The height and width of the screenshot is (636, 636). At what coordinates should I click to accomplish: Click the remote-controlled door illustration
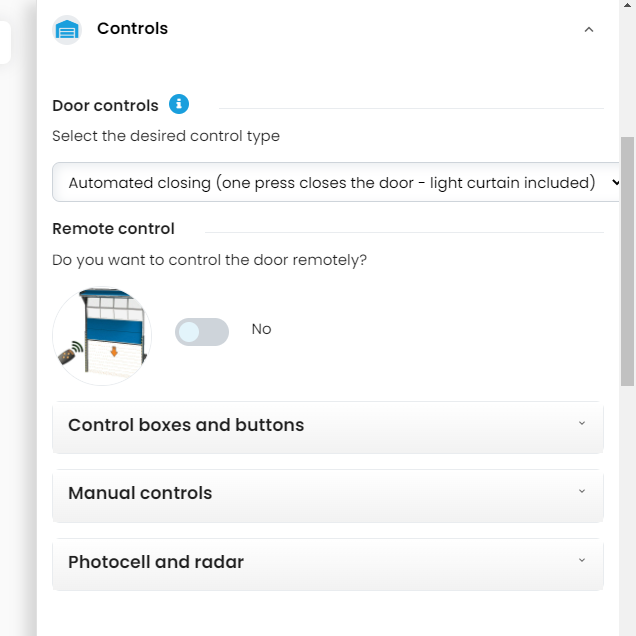[x=101, y=336]
